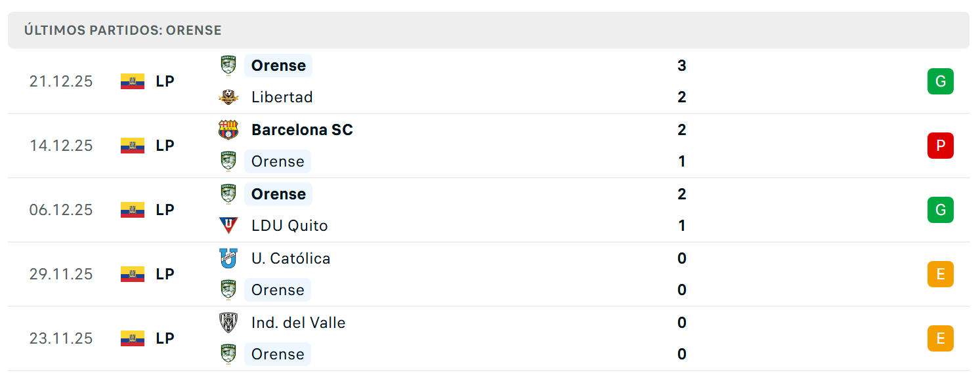Click the Ind. del Valle crest icon
980x383 pixels.
(228, 323)
